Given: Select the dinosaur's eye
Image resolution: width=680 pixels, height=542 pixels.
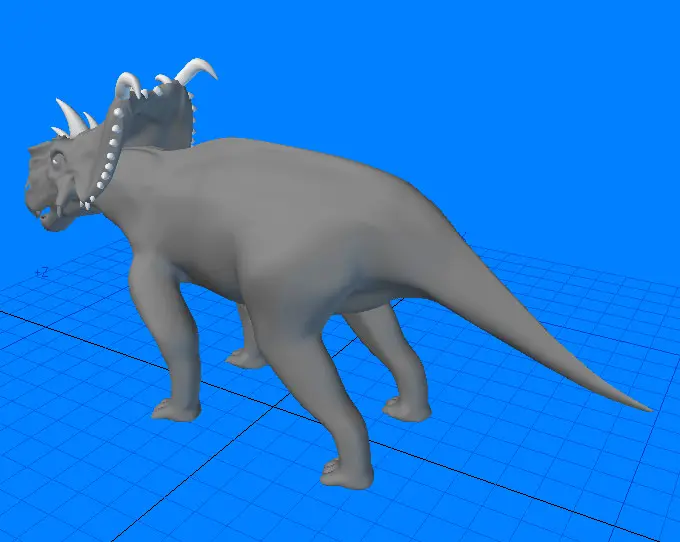Looking at the screenshot, I should 58,160.
